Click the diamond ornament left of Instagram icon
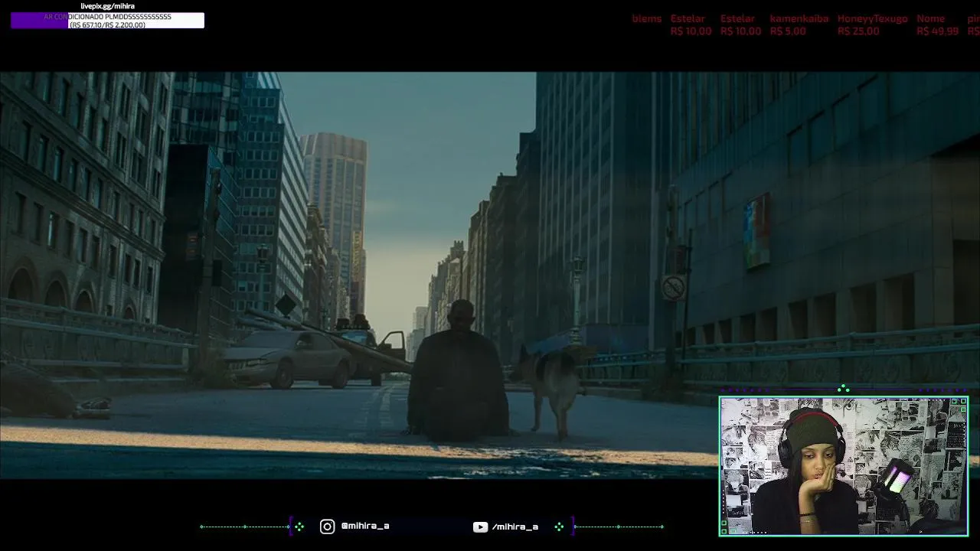Image resolution: width=980 pixels, height=551 pixels. point(299,527)
